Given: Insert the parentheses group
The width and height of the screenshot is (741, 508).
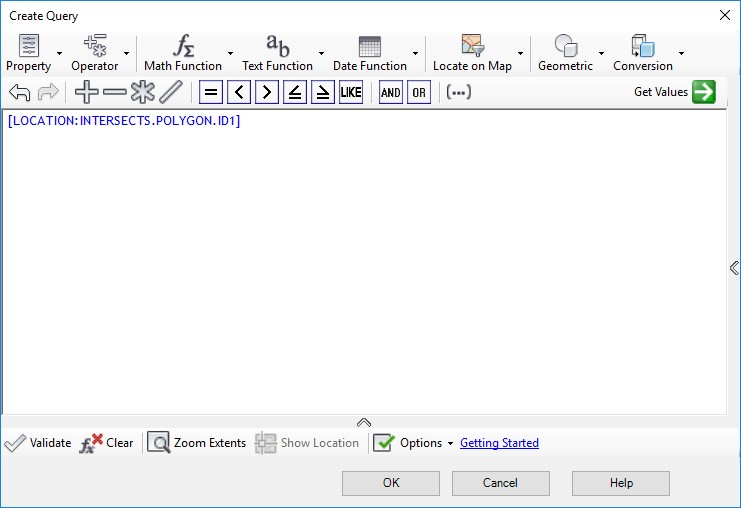Looking at the screenshot, I should (458, 92).
